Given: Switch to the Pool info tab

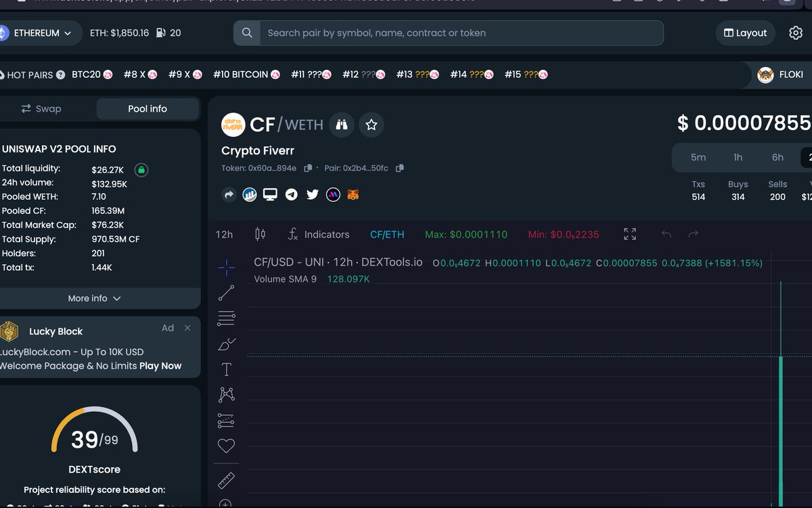Looking at the screenshot, I should pyautogui.click(x=148, y=108).
